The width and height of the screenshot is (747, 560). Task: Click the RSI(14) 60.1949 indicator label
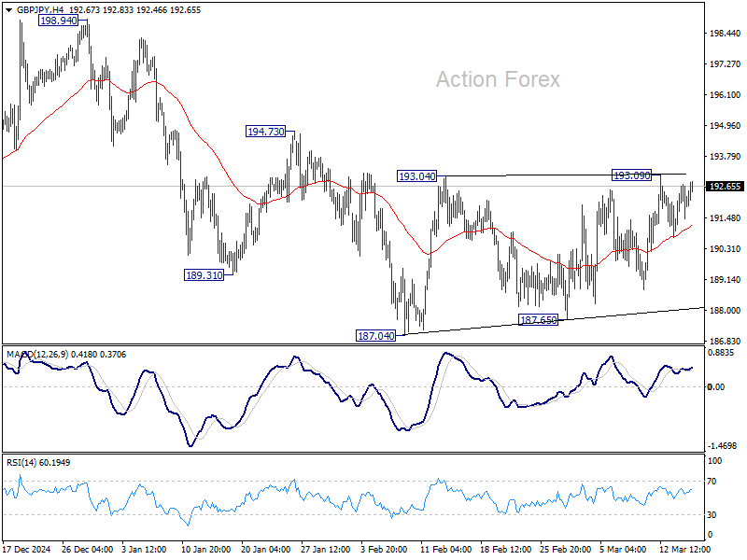37,462
